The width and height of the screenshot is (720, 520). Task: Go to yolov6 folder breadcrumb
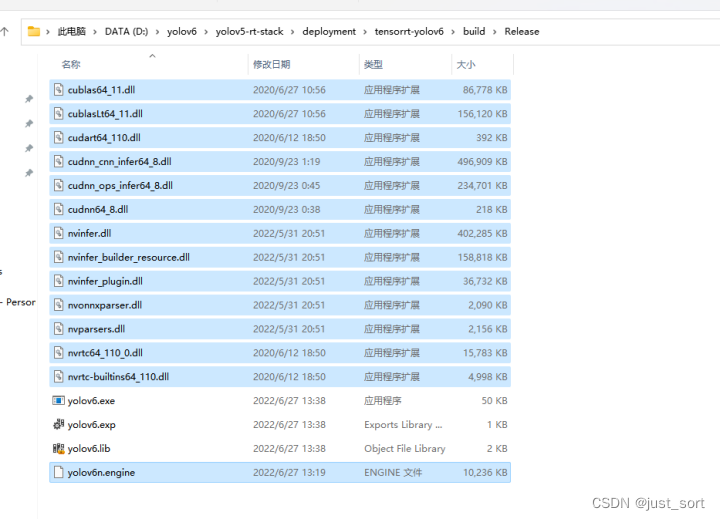tap(182, 31)
